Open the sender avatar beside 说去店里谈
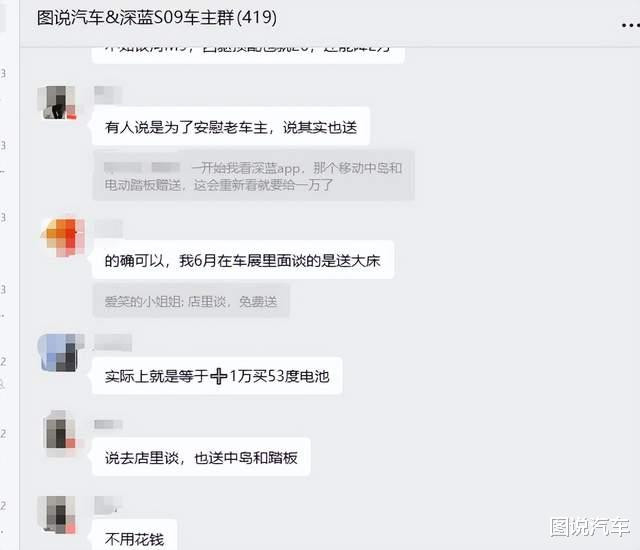The height and width of the screenshot is (550, 640). (x=60, y=434)
